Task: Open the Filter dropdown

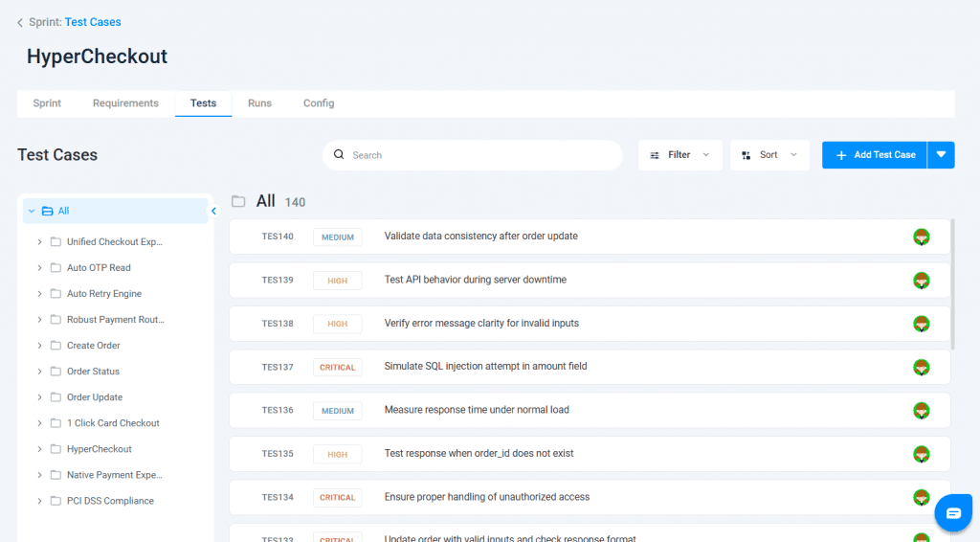Action: 679,155
